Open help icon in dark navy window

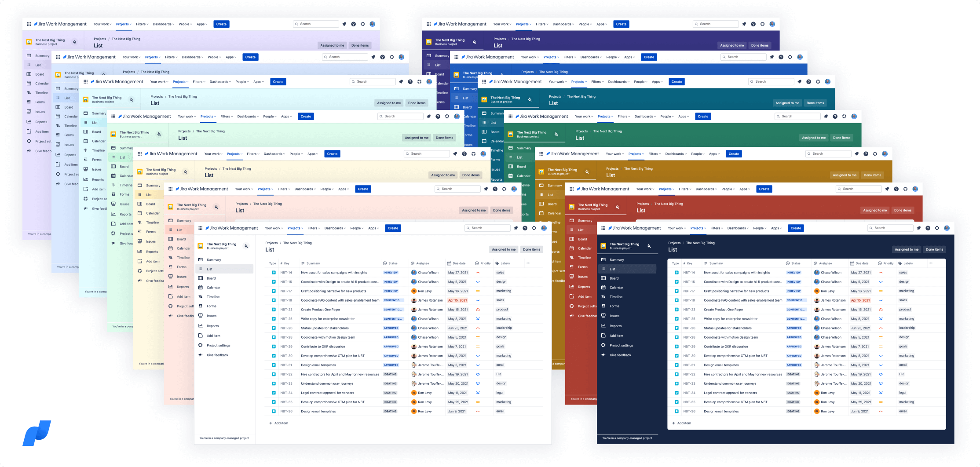coord(928,228)
